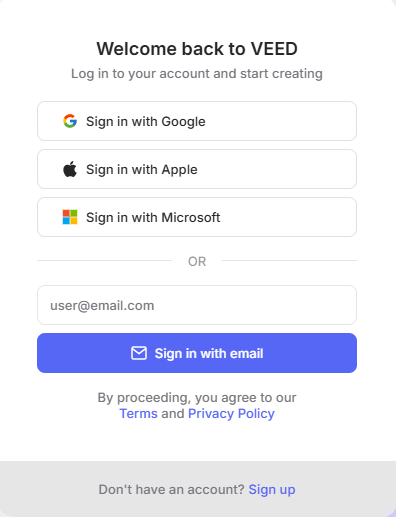Click the Don't have an account? text

[172, 490]
